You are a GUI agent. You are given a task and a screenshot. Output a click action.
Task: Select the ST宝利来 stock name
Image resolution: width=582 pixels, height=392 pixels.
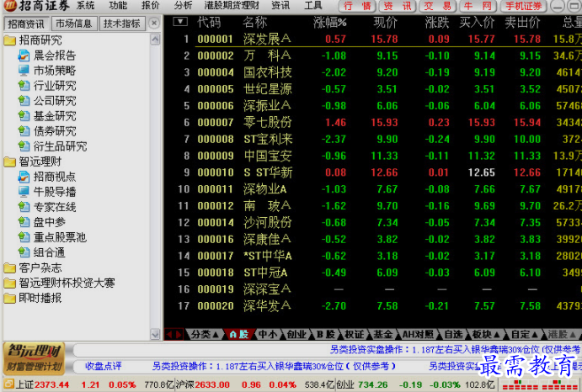(x=268, y=139)
